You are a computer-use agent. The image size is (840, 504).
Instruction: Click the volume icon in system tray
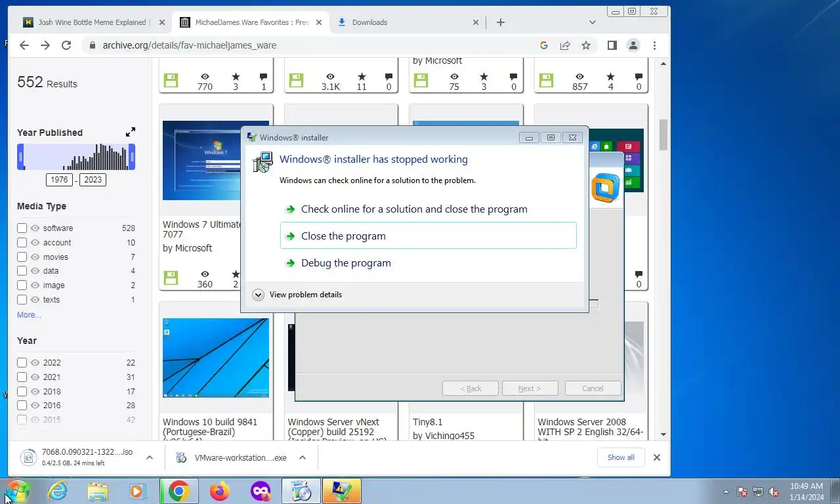point(774,492)
